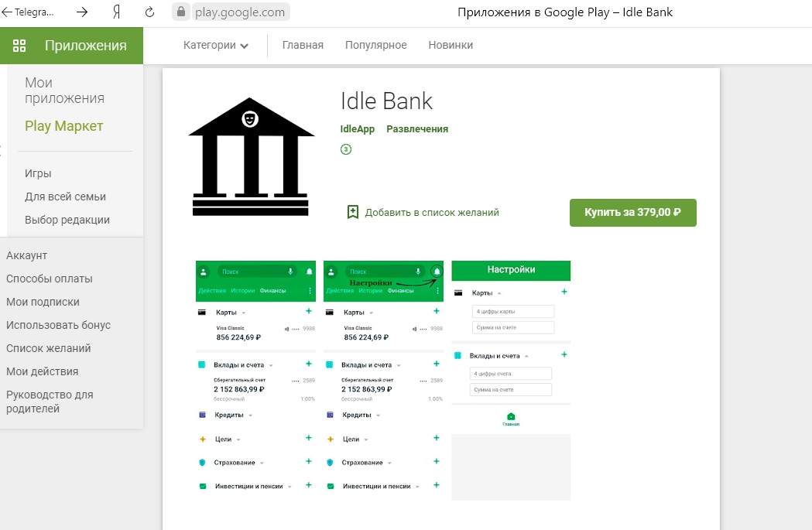
Task: Switch to the Новинки tab
Action: [x=451, y=45]
